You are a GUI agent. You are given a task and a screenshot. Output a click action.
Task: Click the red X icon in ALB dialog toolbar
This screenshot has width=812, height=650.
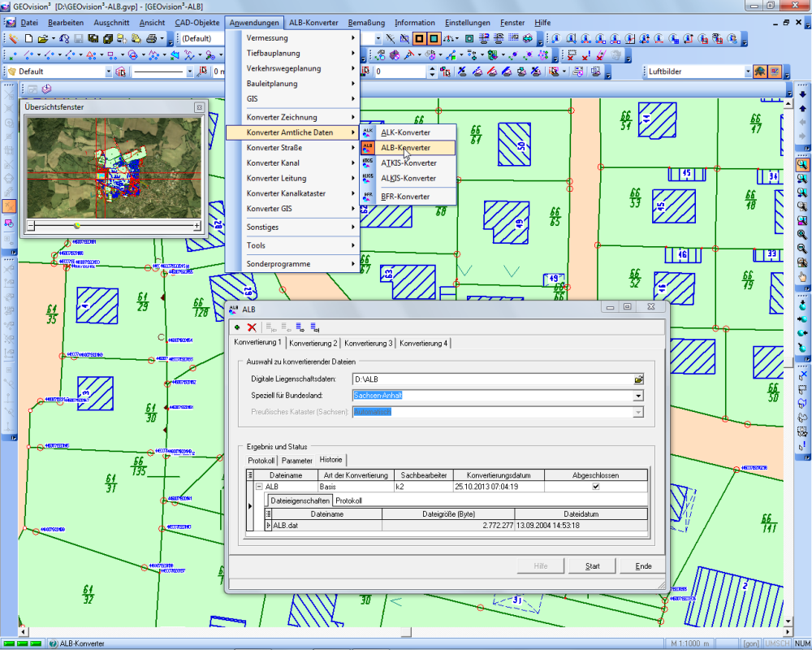coord(252,327)
